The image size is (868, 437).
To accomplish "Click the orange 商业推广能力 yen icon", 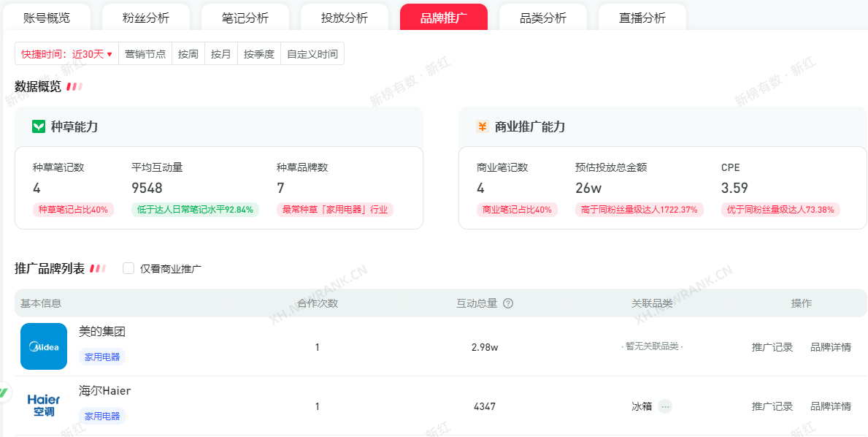I will pyautogui.click(x=482, y=126).
